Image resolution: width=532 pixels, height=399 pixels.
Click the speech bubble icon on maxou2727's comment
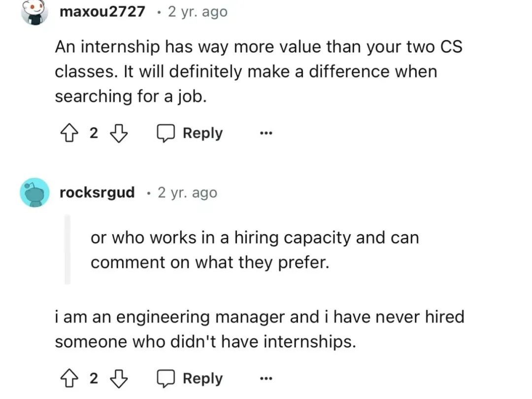166,133
